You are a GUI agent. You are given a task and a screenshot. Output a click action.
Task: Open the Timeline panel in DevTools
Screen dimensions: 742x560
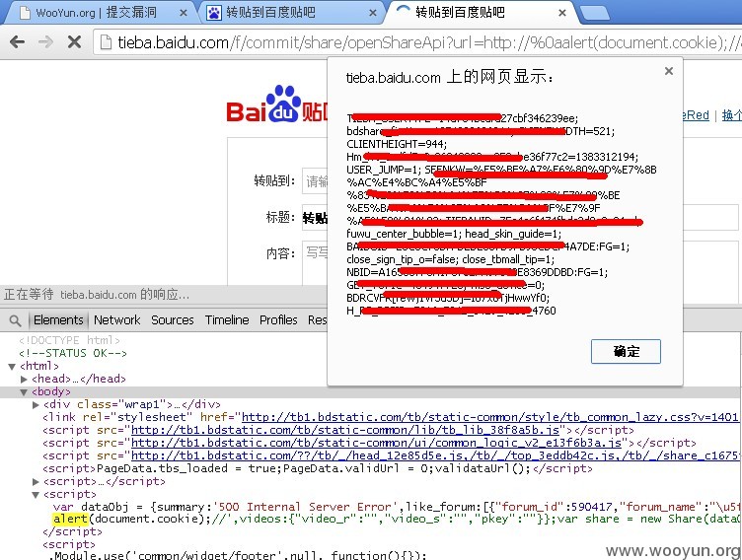pyautogui.click(x=227, y=320)
